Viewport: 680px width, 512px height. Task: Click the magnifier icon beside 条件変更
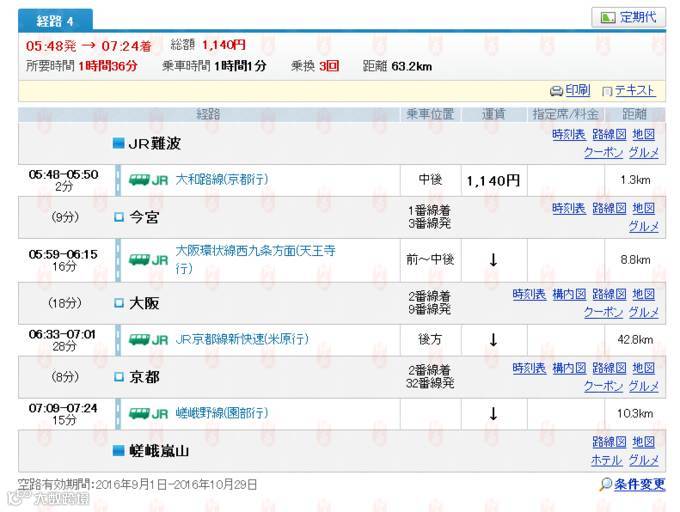pyautogui.click(x=605, y=484)
